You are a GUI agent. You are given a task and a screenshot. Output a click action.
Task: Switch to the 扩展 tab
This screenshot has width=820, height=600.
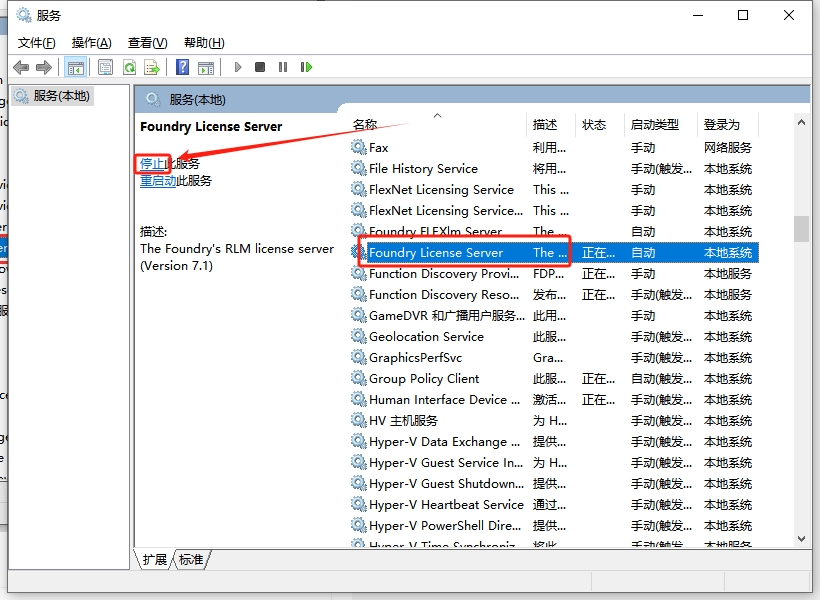click(x=154, y=560)
